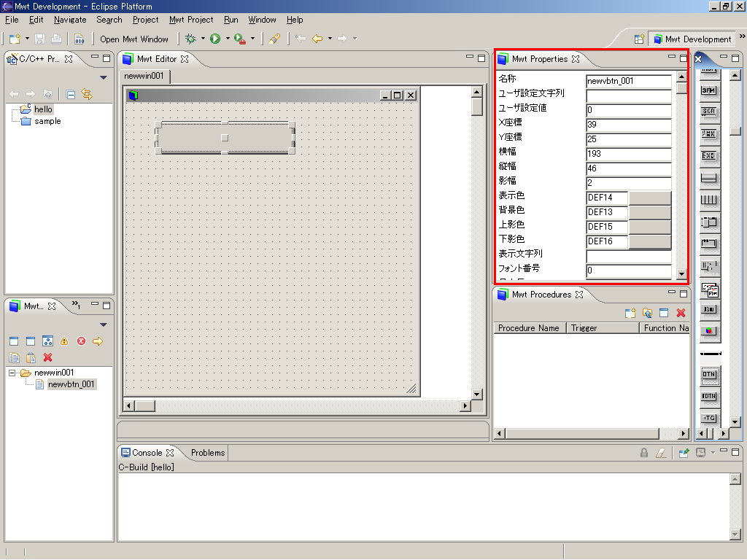Screen dimensions: 747x560
Task: Click the Procedure Name column header
Action: [x=530, y=328]
